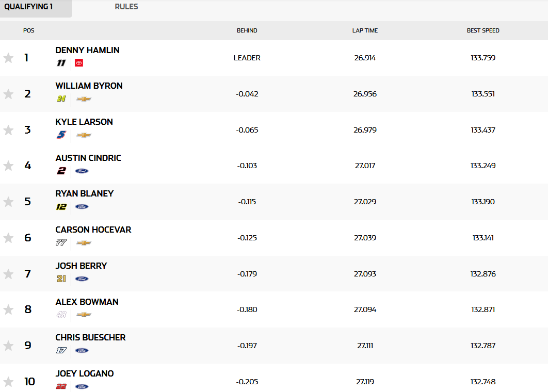
Task: Click the number 17 car badge
Action: point(61,350)
